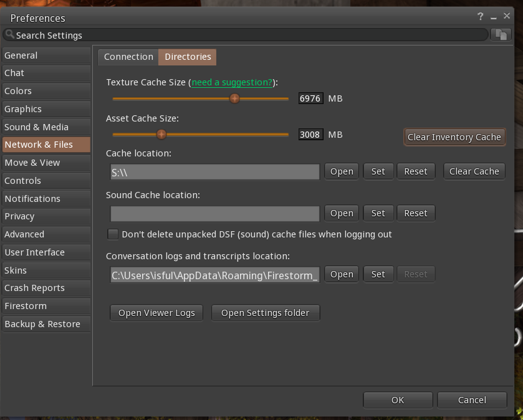Open the General preferences section
The width and height of the screenshot is (523, 420).
tap(46, 55)
